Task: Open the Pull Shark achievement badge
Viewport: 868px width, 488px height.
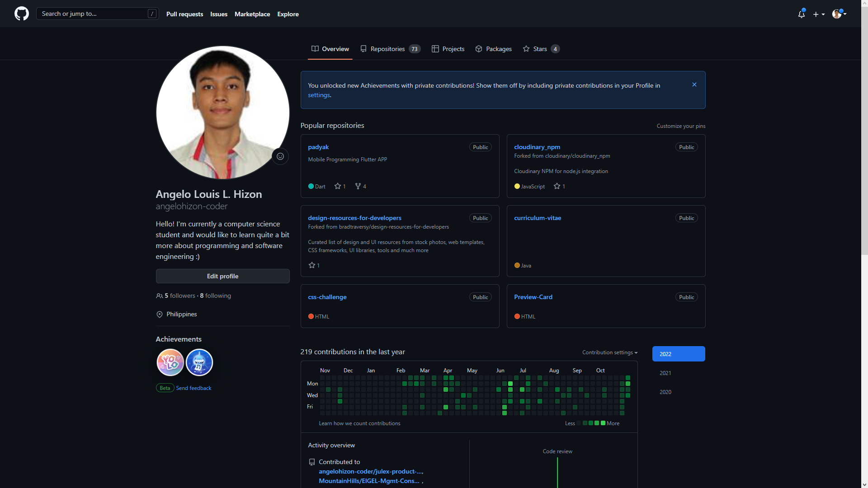Action: [199, 362]
